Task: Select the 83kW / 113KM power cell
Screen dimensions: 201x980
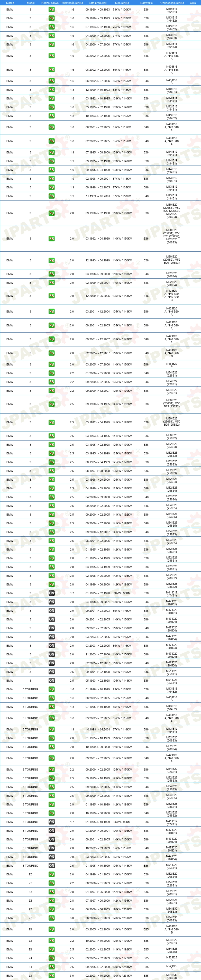Action: (122, 90)
